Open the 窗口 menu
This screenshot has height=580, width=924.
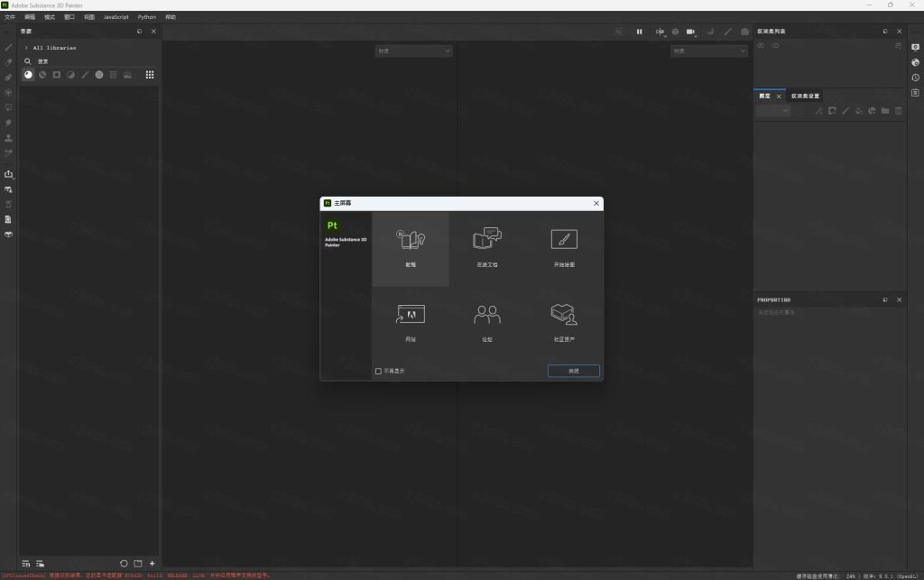69,17
